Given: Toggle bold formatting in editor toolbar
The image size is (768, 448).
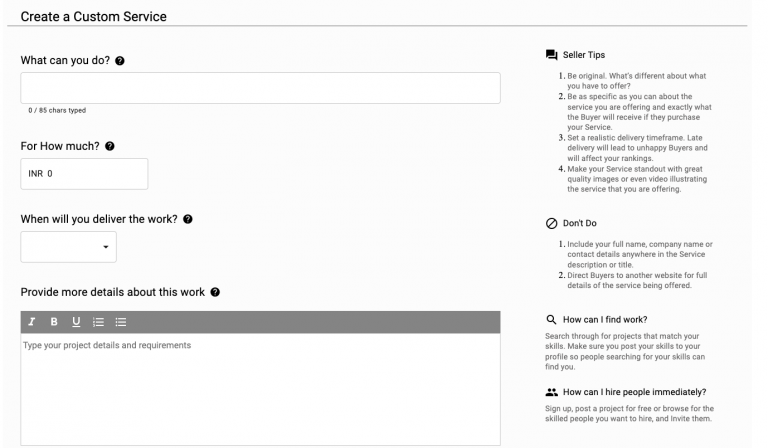Looking at the screenshot, I should [x=54, y=322].
